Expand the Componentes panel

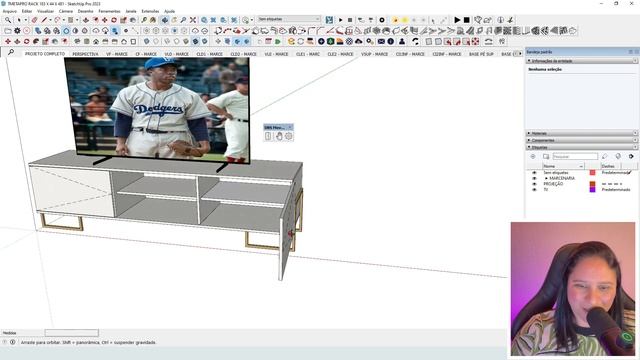pos(529,140)
